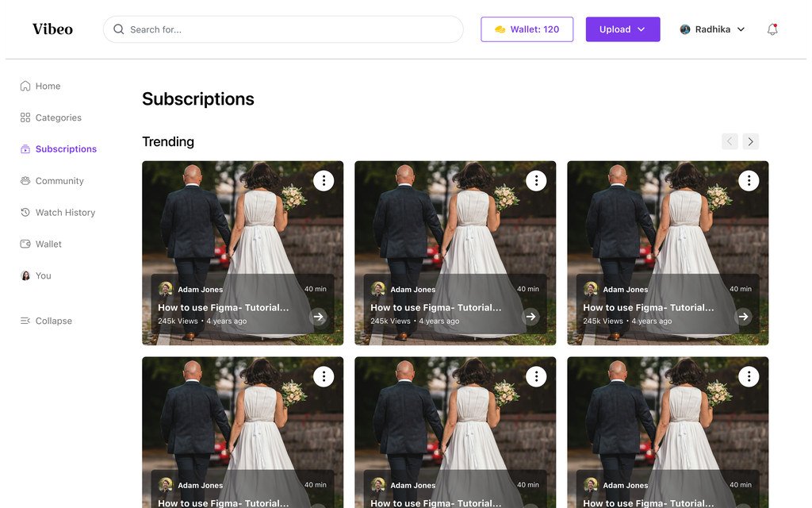Open Watch History in the sidebar
812x508 pixels.
(57, 213)
